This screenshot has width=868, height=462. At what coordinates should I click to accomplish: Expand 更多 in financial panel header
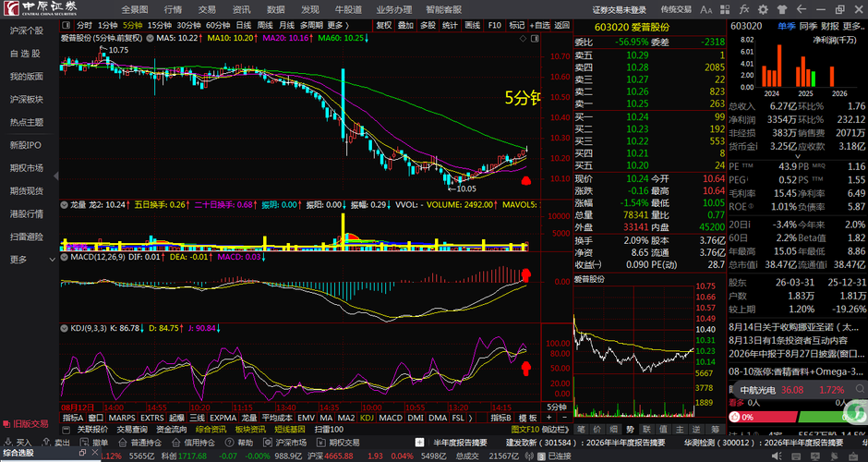[852, 26]
